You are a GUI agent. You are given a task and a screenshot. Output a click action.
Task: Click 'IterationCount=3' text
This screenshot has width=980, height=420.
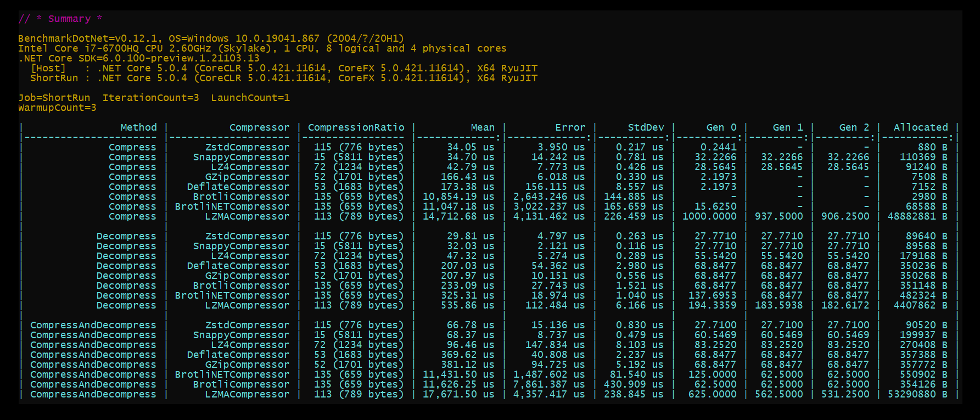[151, 98]
